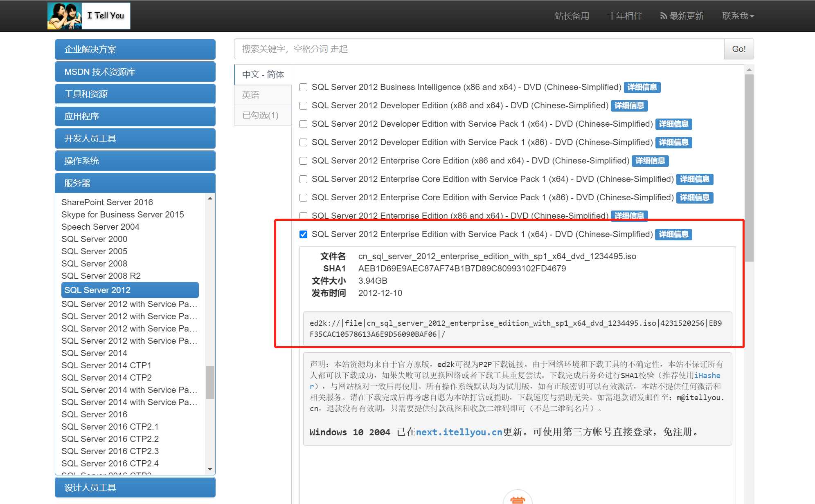Click the SHA1 hash value
The image size is (815, 504).
coord(462,269)
